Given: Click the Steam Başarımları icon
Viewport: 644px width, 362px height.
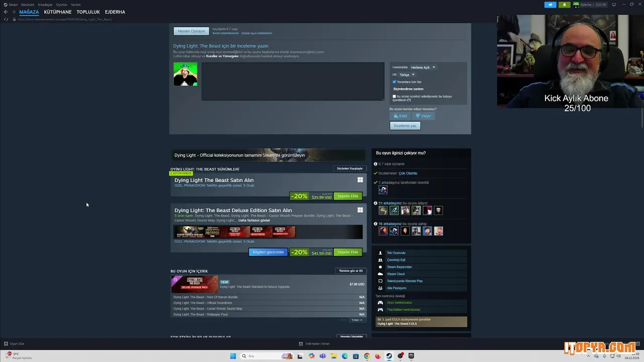Looking at the screenshot, I should [380, 267].
